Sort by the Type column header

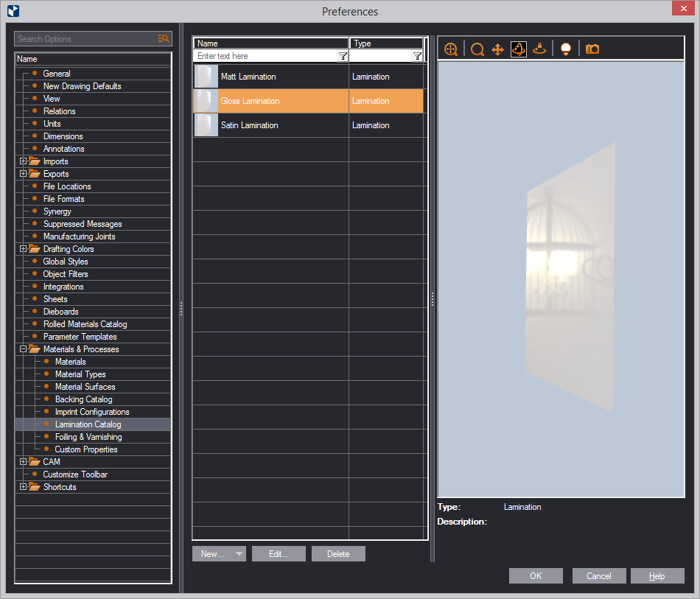(x=386, y=43)
